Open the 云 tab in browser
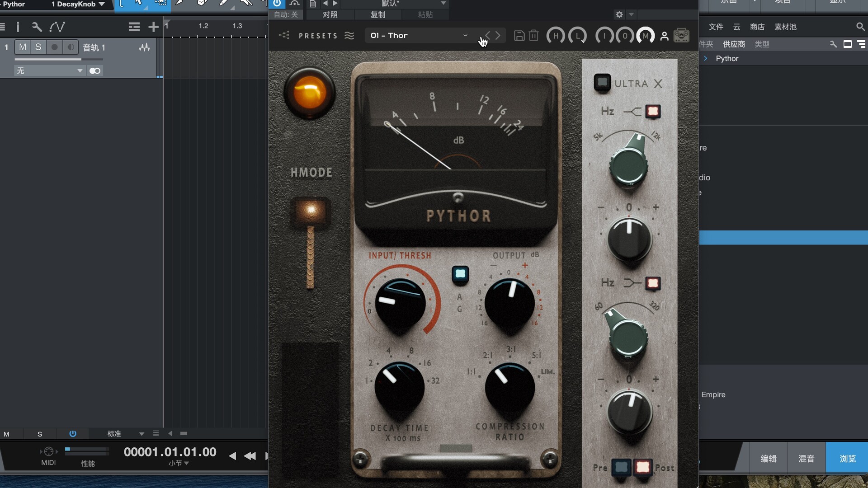Screen dimensions: 868x488 737,27
